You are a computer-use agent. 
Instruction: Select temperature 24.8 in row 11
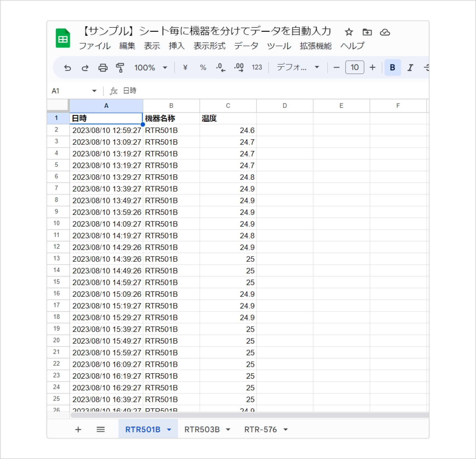[228, 236]
